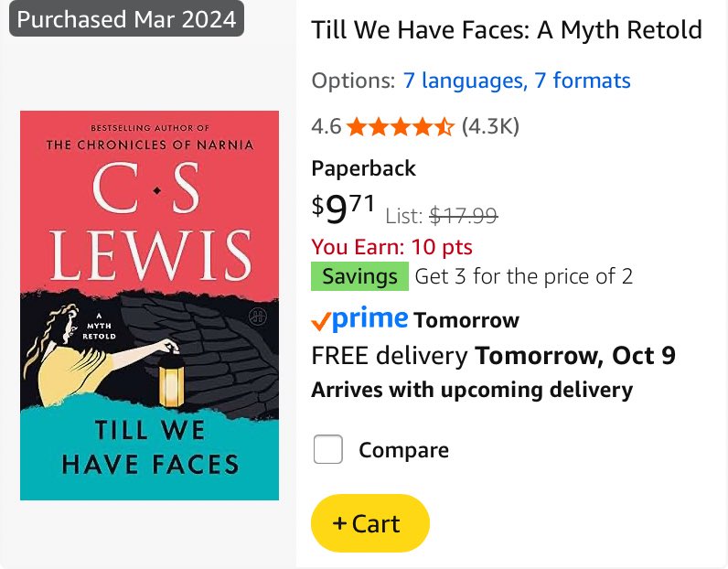Open the Get 3 for the price of 2 offer
The image size is (728, 569).
(x=524, y=276)
